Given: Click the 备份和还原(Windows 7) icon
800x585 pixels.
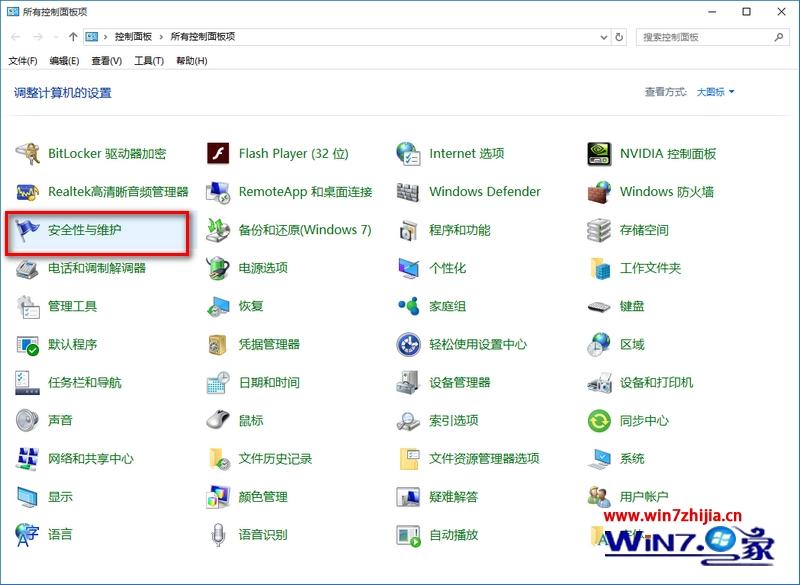Looking at the screenshot, I should point(218,230).
